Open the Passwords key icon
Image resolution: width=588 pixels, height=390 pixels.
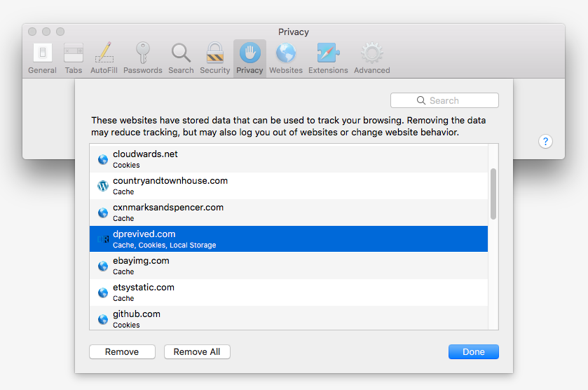pyautogui.click(x=142, y=53)
